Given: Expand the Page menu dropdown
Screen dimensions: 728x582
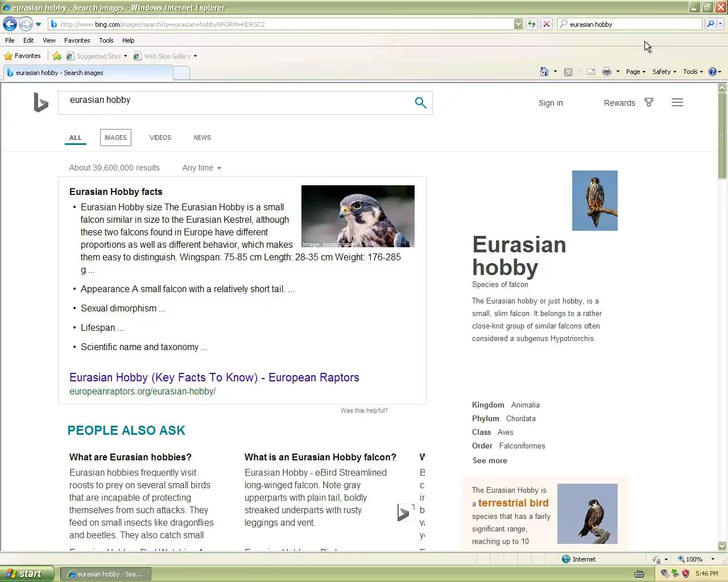Looking at the screenshot, I should [636, 72].
